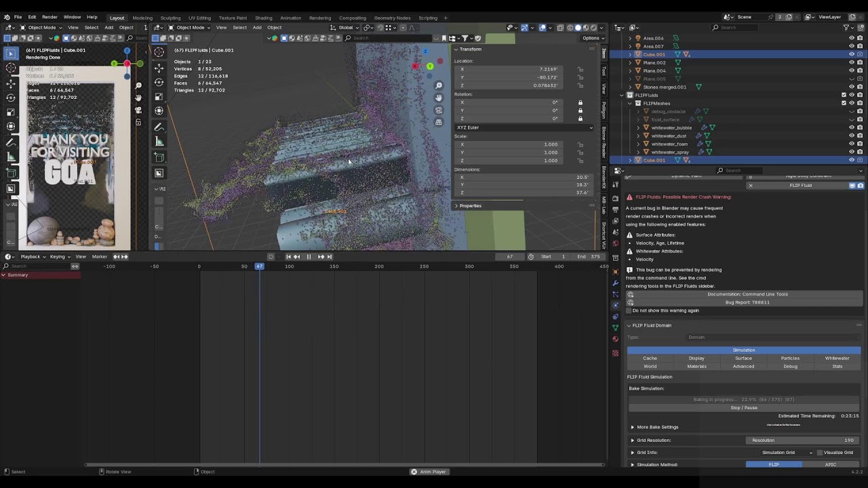The image size is (868, 488).
Task: Toggle visibility of whitewater_foam
Action: [x=852, y=144]
